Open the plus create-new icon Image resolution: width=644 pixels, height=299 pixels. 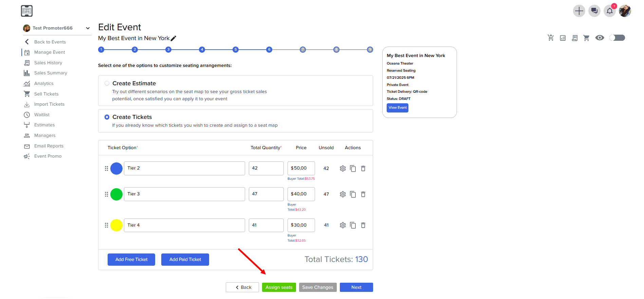coord(579,11)
